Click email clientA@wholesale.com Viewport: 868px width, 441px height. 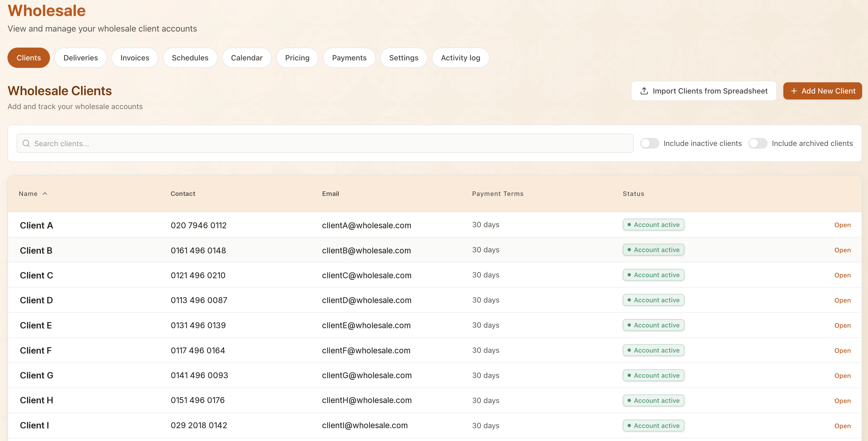(366, 225)
